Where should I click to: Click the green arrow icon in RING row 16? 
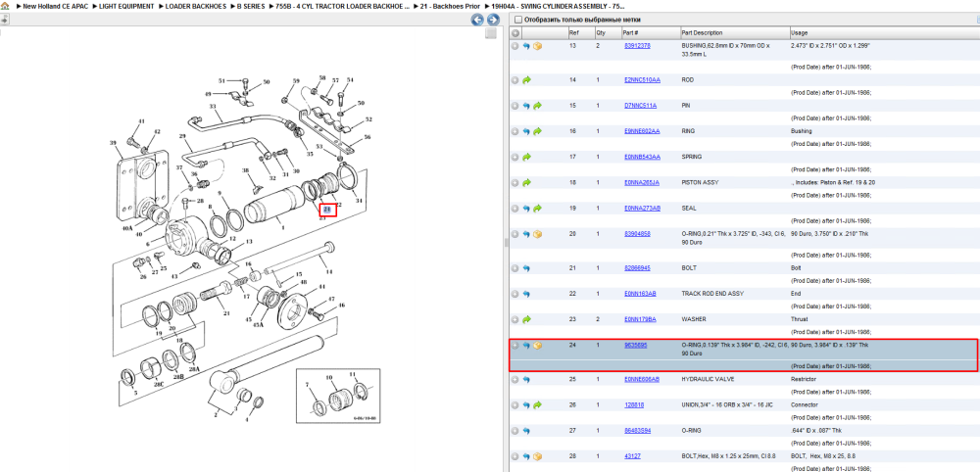pyautogui.click(x=537, y=131)
